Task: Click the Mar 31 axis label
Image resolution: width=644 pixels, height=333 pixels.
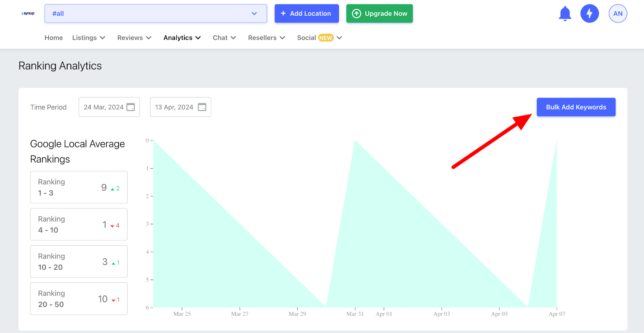Action: coord(355,314)
